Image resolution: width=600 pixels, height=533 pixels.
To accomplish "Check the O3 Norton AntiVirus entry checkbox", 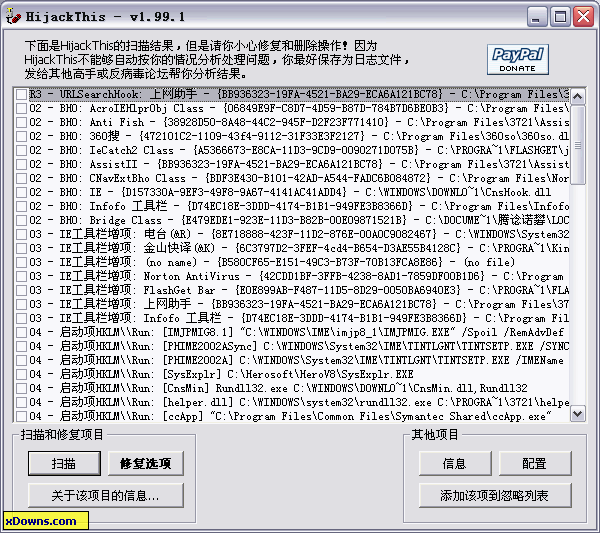I will tap(21, 276).
